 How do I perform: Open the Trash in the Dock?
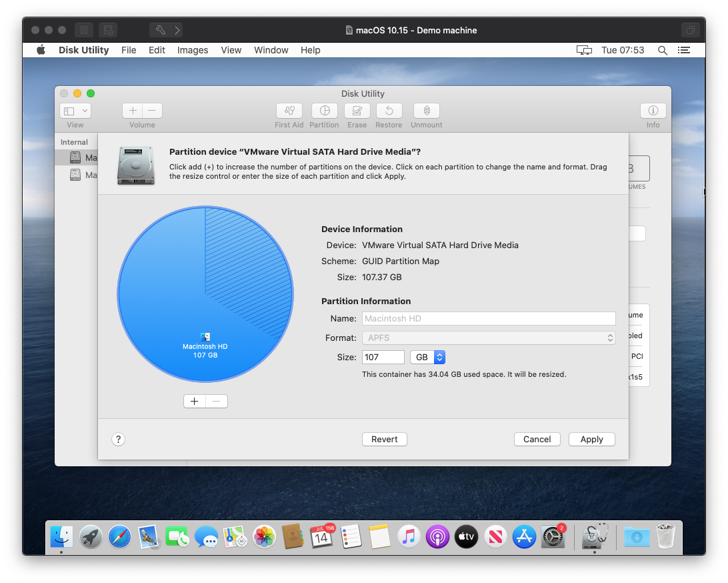tap(665, 536)
